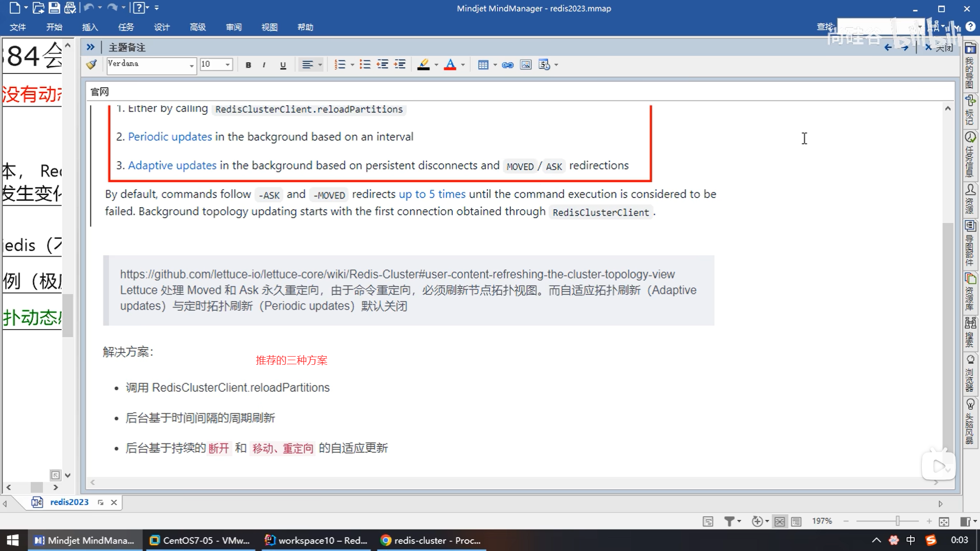This screenshot has height=551, width=980.
Task: Open the filter icon in status bar
Action: 729,521
